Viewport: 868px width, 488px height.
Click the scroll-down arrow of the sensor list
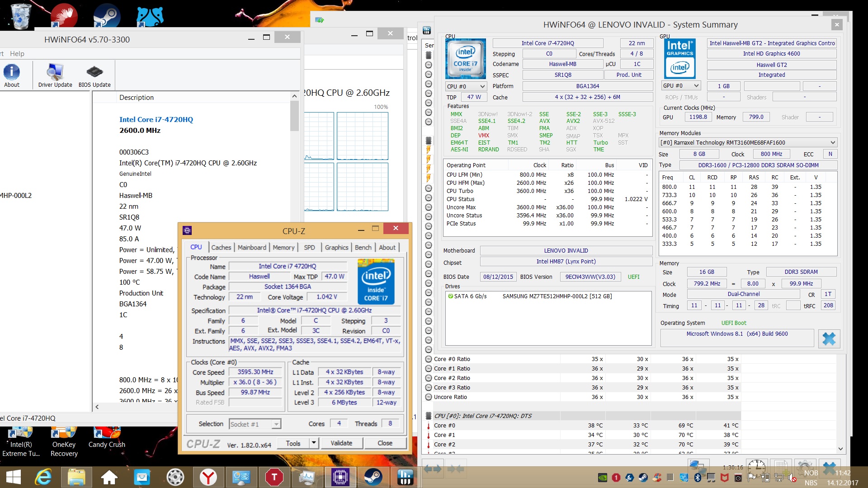pos(840,449)
